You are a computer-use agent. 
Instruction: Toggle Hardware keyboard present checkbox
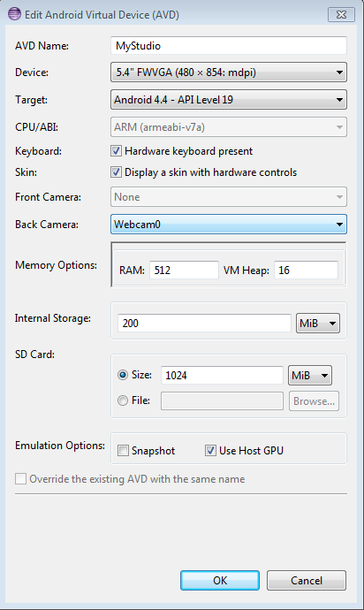[x=116, y=151]
